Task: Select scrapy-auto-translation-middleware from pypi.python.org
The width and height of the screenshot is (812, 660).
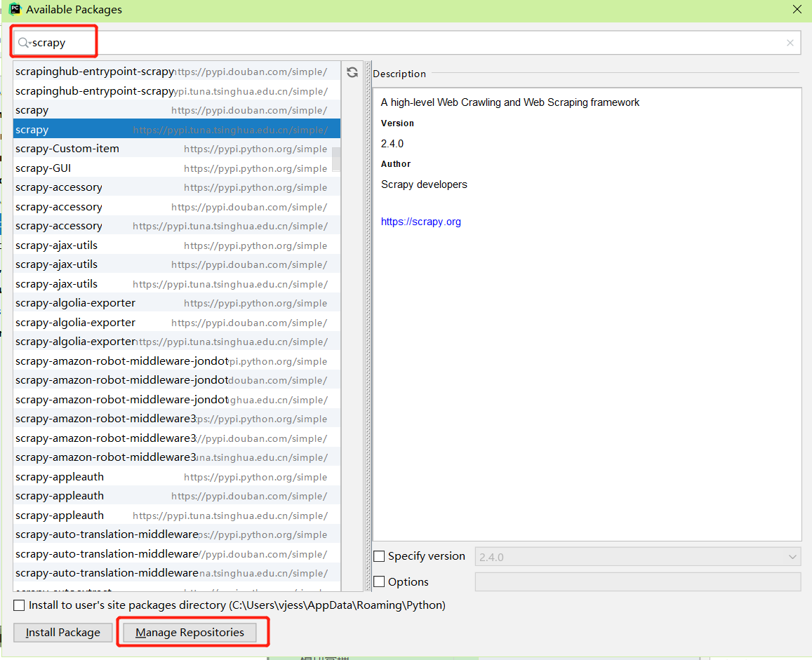Action: [x=177, y=534]
